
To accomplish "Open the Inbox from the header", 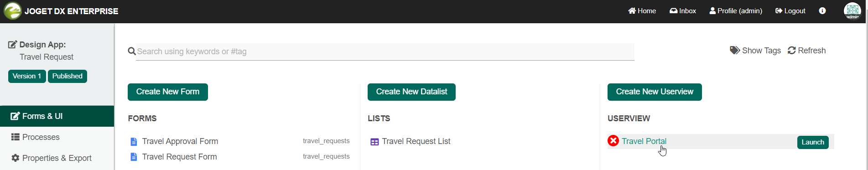I will 683,11.
